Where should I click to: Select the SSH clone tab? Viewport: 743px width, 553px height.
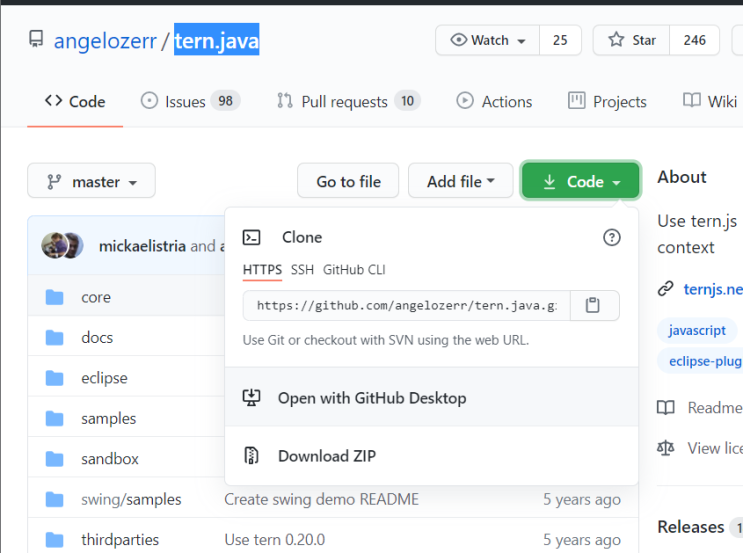coord(302,270)
